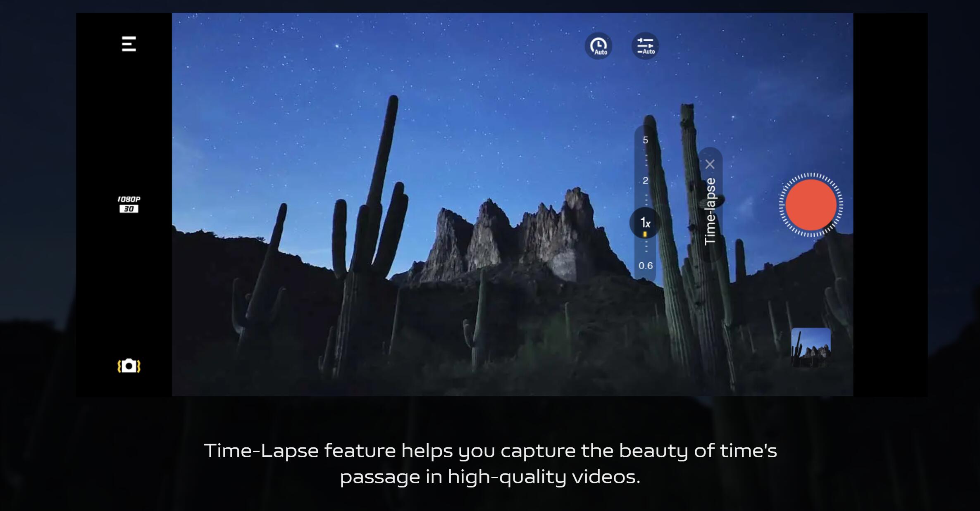Screen dimensions: 980x511
Task: Open the camera hamburger menu
Action: point(129,44)
